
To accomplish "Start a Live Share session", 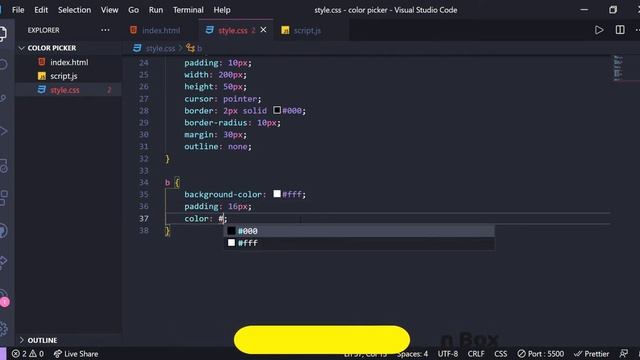I will tap(76, 354).
